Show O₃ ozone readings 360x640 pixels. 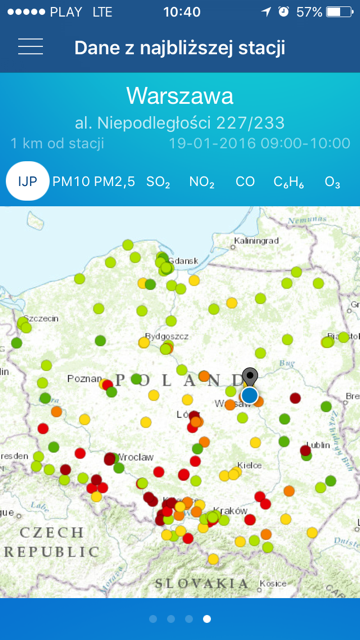point(332,182)
